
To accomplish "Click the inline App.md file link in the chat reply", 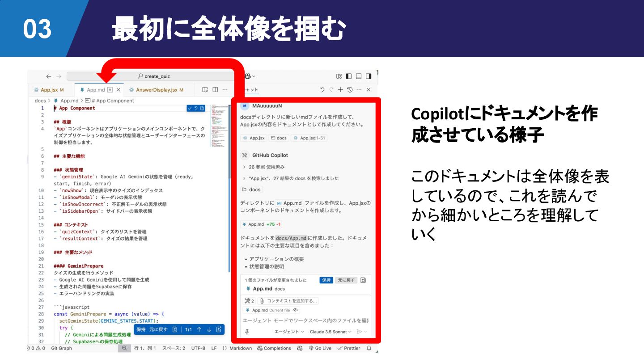I will [x=289, y=203].
